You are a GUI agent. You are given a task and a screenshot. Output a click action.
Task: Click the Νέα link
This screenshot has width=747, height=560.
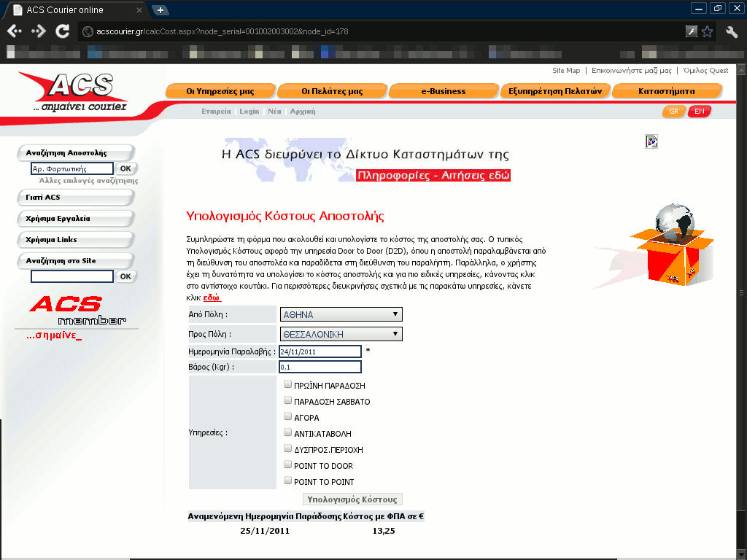tap(274, 112)
